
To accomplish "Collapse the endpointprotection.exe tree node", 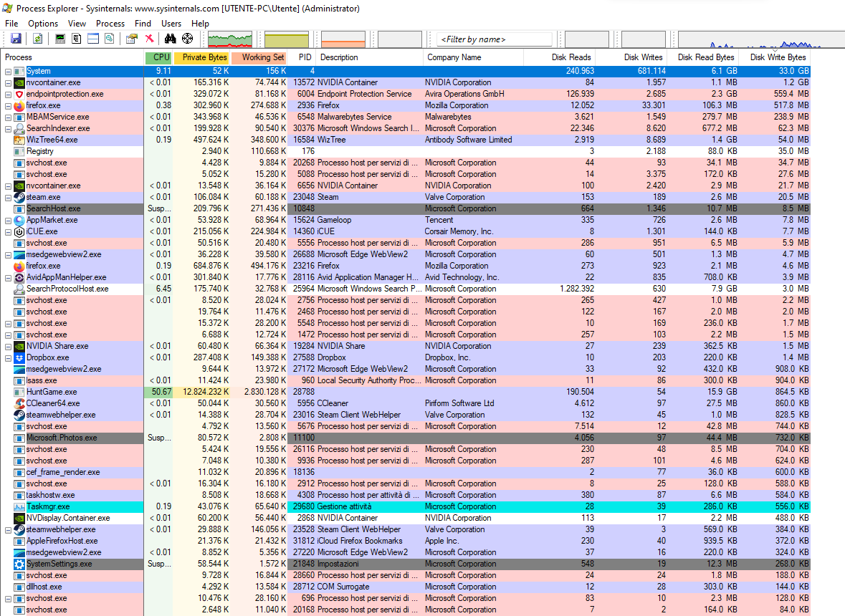I will click(8, 95).
